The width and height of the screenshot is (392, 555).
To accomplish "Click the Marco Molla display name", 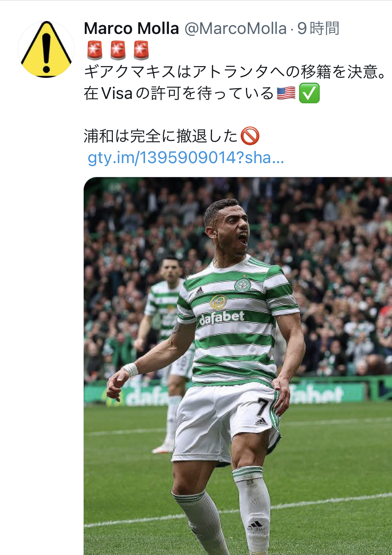I will [131, 28].
